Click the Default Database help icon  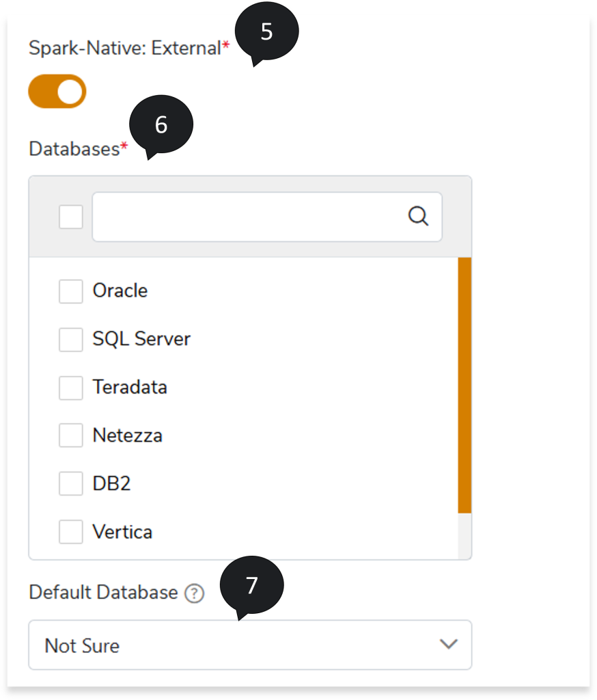pyautogui.click(x=194, y=593)
